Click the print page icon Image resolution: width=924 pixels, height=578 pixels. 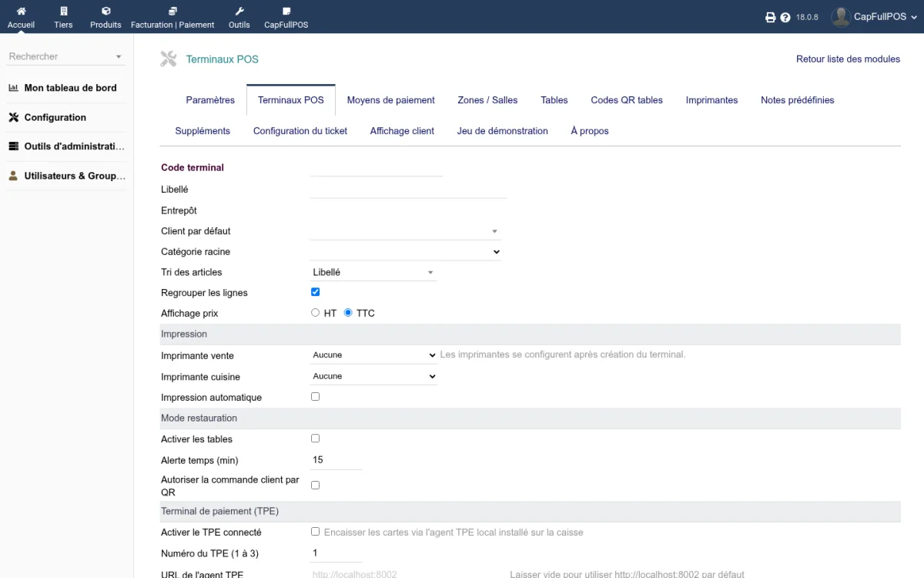(x=770, y=17)
